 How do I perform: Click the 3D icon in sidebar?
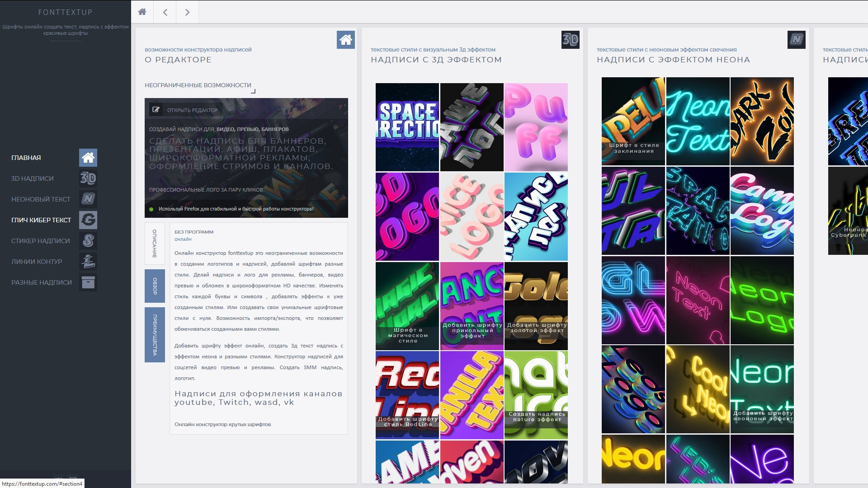pyautogui.click(x=88, y=178)
